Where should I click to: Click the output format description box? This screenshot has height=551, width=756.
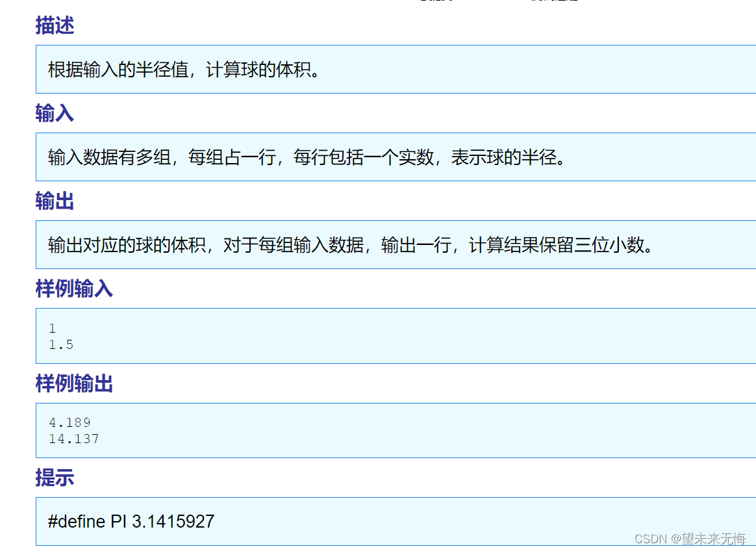point(390,245)
